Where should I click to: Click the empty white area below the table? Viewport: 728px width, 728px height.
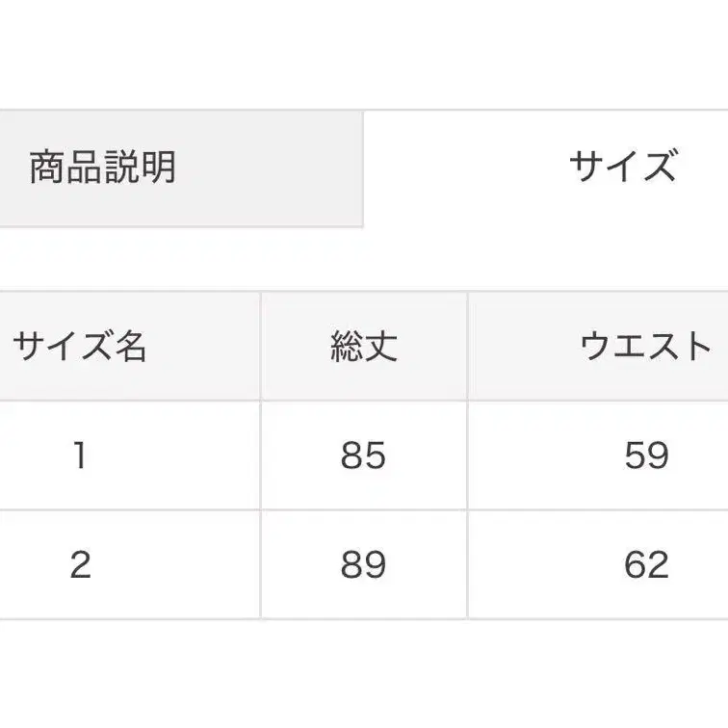[364, 674]
